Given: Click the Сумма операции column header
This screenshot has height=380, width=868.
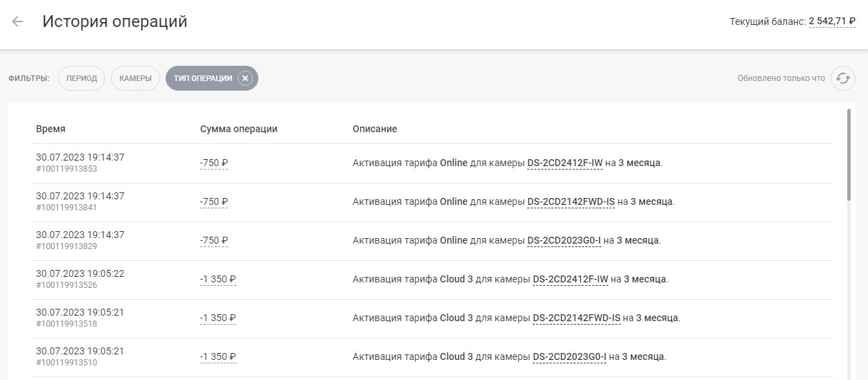Looking at the screenshot, I should coord(238,129).
